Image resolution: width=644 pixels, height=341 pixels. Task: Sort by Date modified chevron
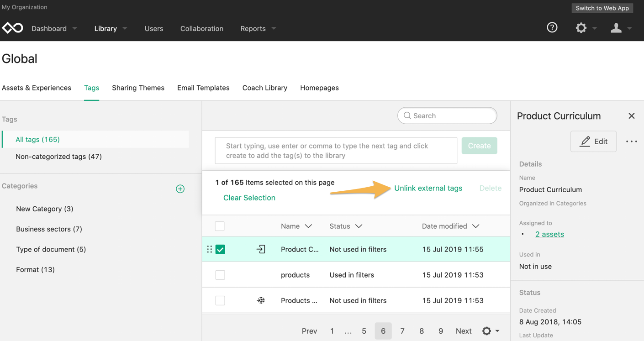click(x=475, y=226)
